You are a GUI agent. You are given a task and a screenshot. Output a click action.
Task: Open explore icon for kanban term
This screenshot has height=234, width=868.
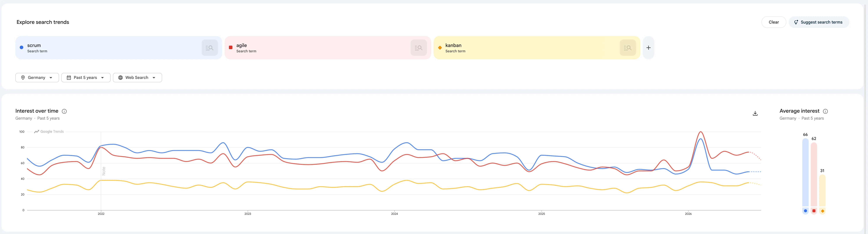(x=628, y=48)
